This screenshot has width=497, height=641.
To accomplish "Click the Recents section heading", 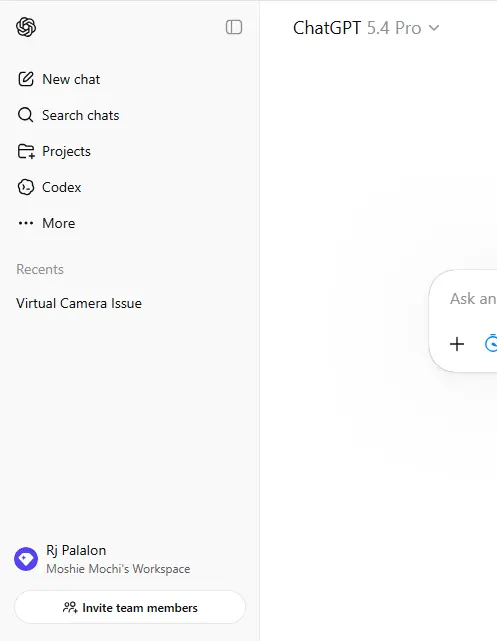I will click(40, 269).
